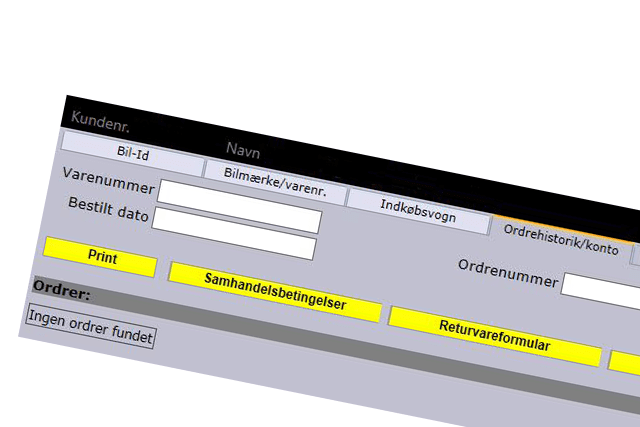Select the Indkøbsvogn tab

(419, 206)
